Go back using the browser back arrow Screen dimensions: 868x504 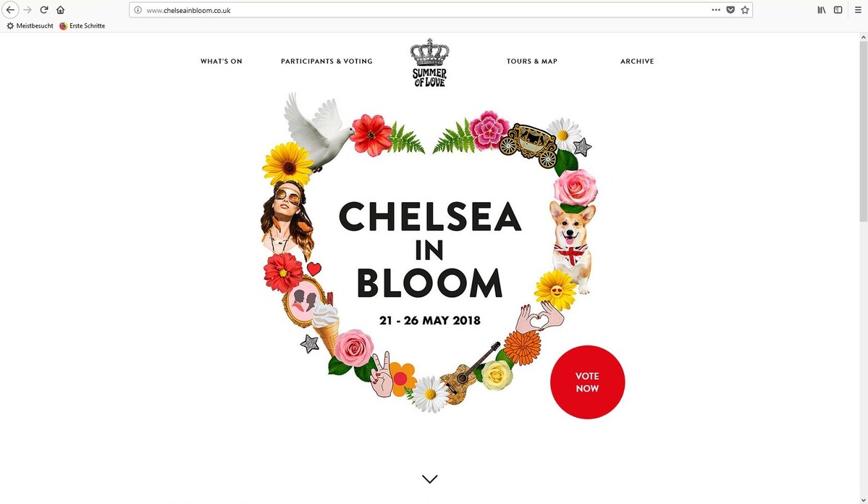pyautogui.click(x=10, y=10)
